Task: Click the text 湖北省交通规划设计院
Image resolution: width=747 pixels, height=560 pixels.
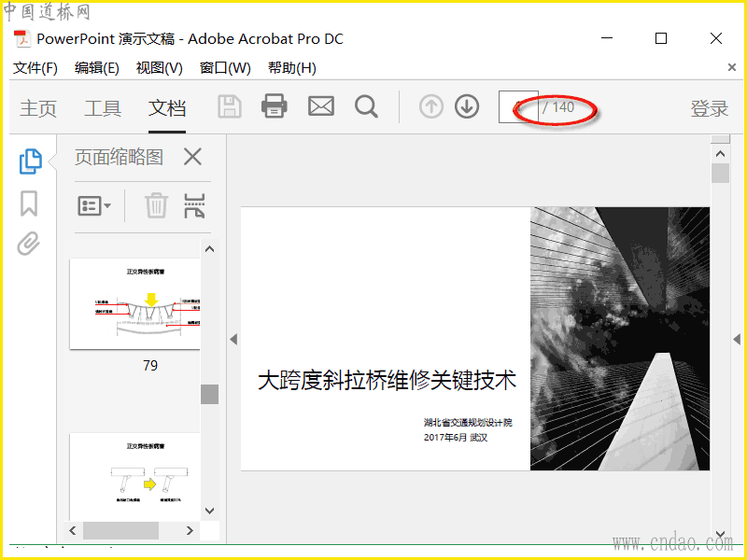Action: 468,423
